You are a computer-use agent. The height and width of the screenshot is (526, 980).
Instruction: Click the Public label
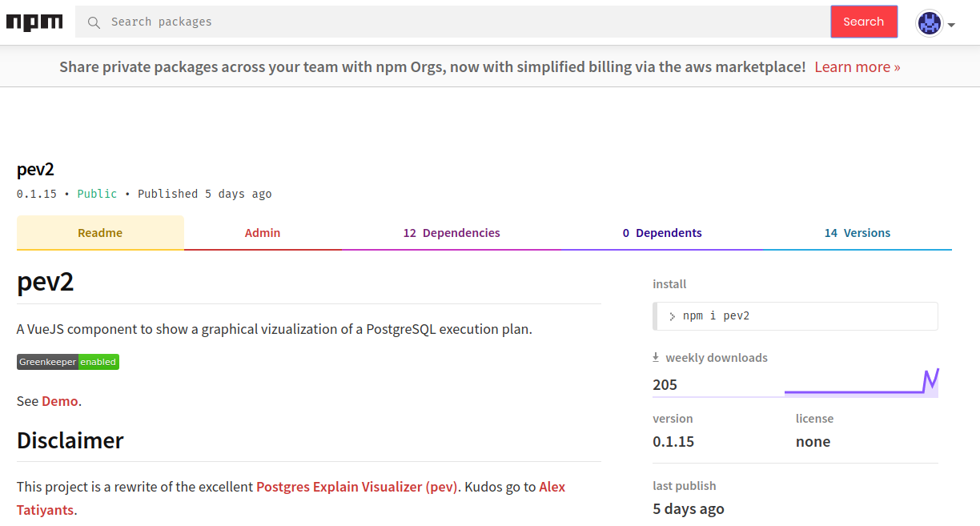[x=97, y=194]
